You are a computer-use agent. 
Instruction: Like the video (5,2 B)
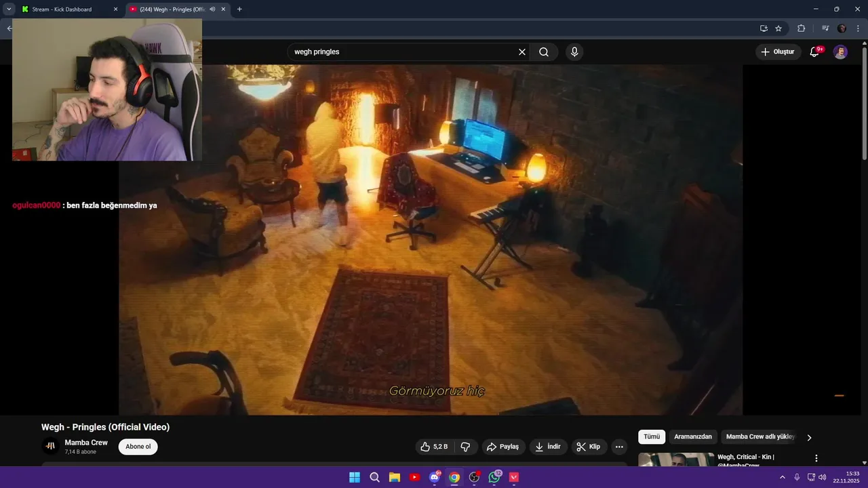[x=434, y=447]
